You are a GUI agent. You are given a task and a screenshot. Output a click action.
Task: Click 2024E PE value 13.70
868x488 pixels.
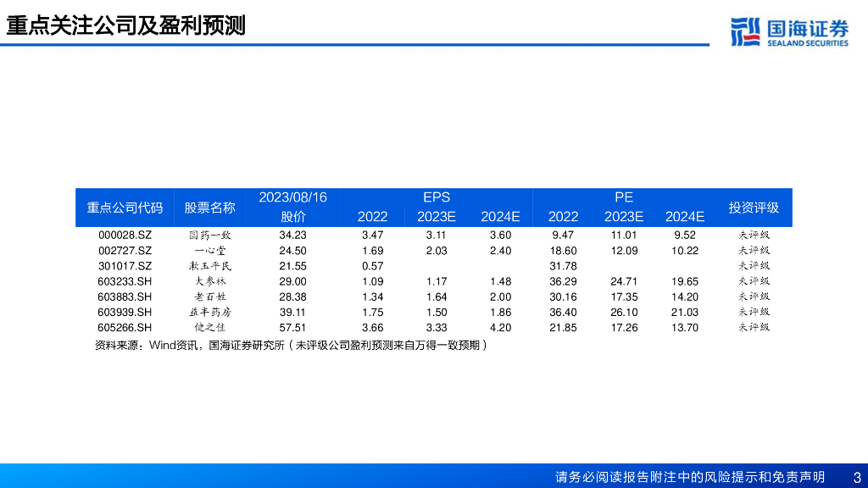[685, 328]
